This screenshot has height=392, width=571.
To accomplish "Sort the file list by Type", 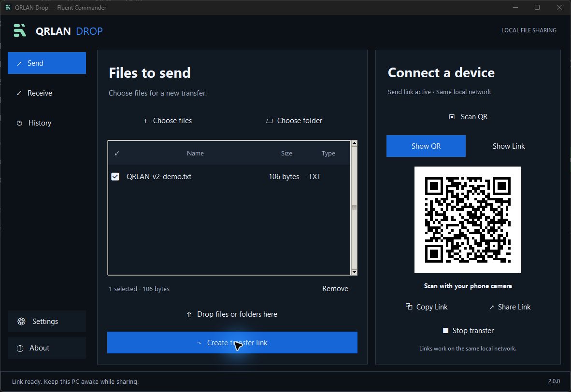I will pyautogui.click(x=328, y=153).
